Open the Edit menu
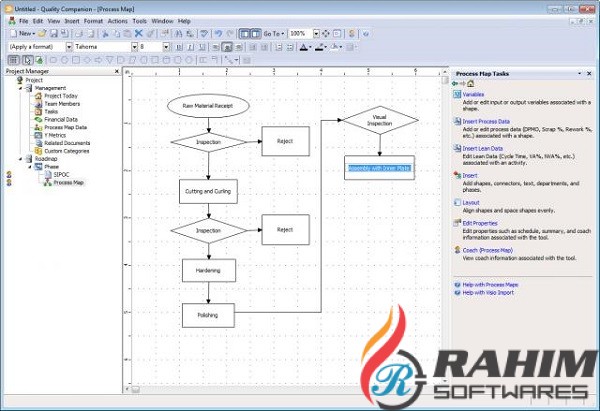Screen dimensions: 600x411 coord(38,21)
